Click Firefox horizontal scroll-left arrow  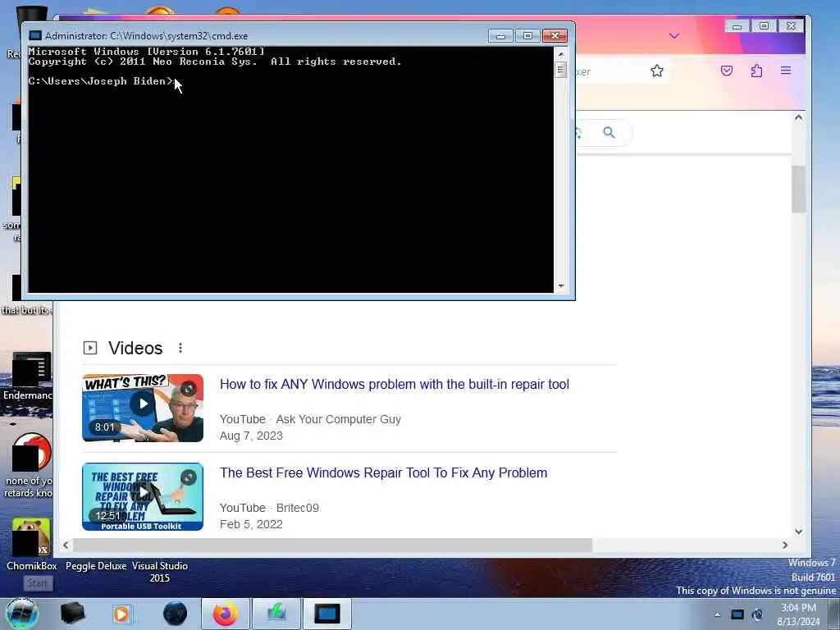(66, 546)
